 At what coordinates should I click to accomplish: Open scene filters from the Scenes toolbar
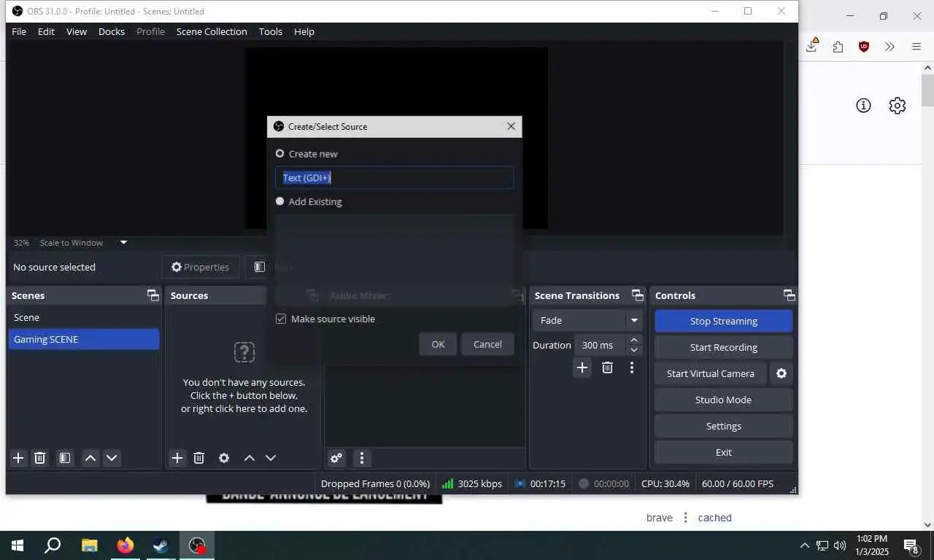pyautogui.click(x=65, y=458)
